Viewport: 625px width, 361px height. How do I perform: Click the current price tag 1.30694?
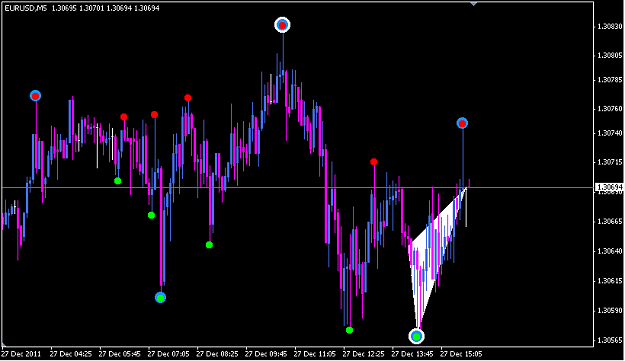[x=609, y=187]
